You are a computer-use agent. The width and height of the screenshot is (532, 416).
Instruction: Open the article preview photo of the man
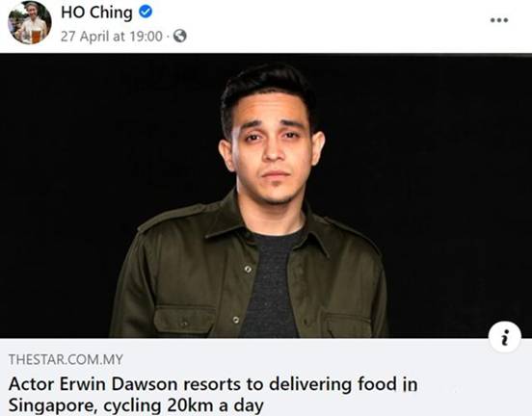click(x=266, y=195)
